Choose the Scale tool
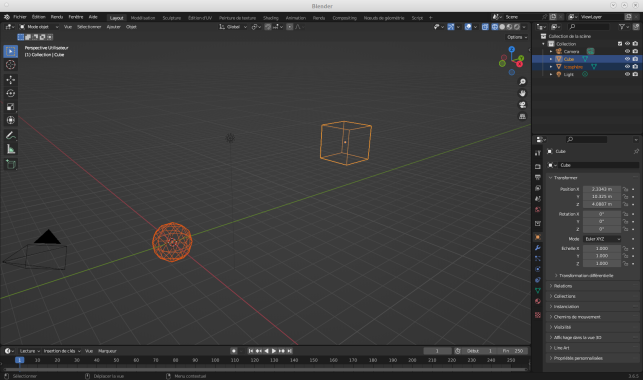Viewport: 643px width, 380px height. click(11, 107)
